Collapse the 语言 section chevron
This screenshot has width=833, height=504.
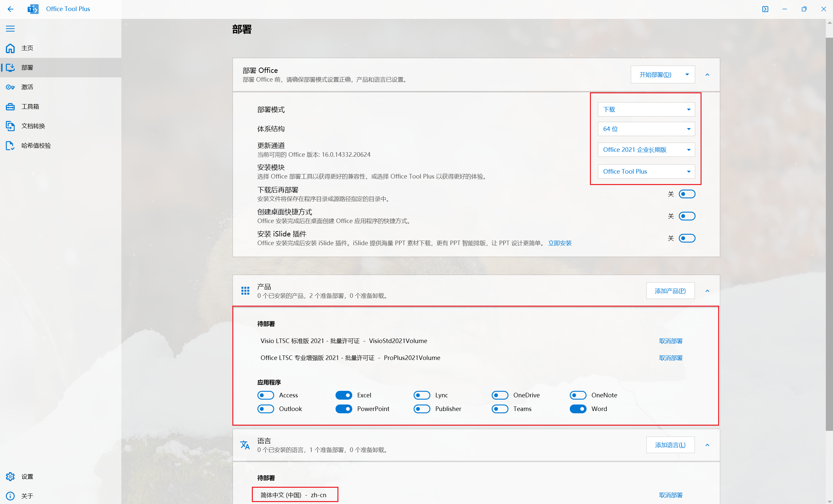tap(707, 445)
